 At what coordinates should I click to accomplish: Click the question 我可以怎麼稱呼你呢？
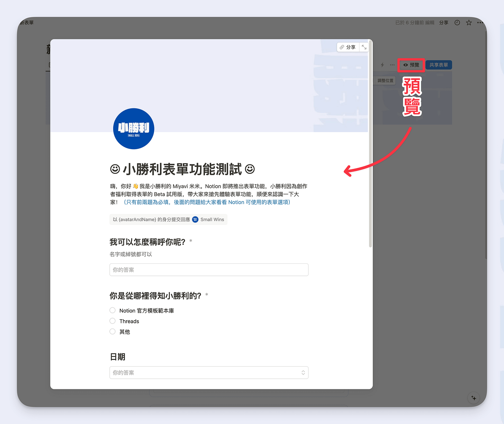tap(147, 242)
